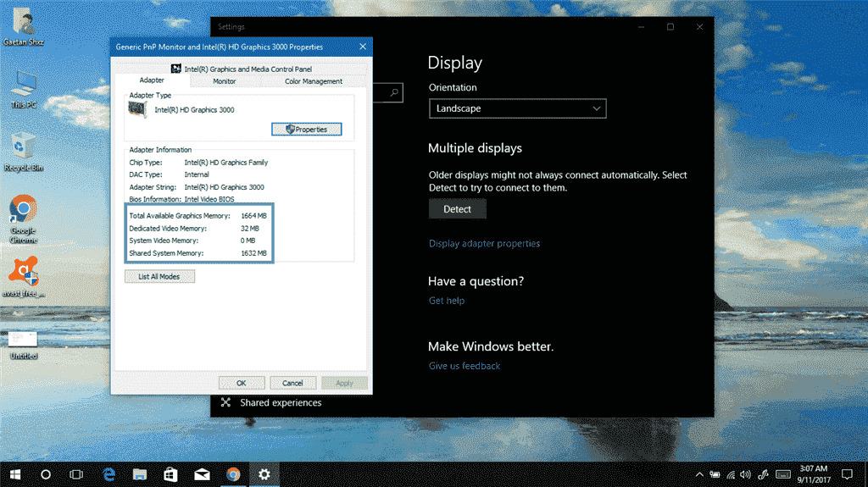Open Cortana search circle on taskbar
The width and height of the screenshot is (868, 487).
(x=46, y=474)
